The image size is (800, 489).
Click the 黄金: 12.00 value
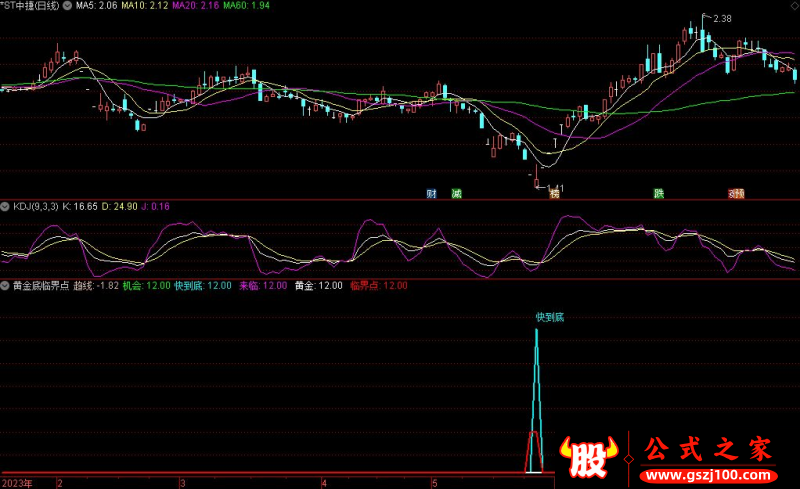319,286
